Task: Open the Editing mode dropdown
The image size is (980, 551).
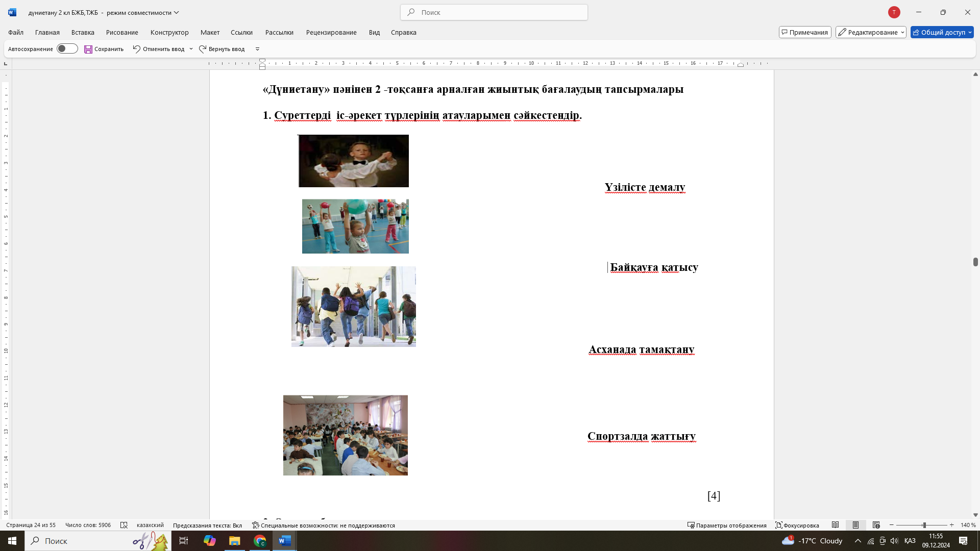Action: pyautogui.click(x=870, y=32)
